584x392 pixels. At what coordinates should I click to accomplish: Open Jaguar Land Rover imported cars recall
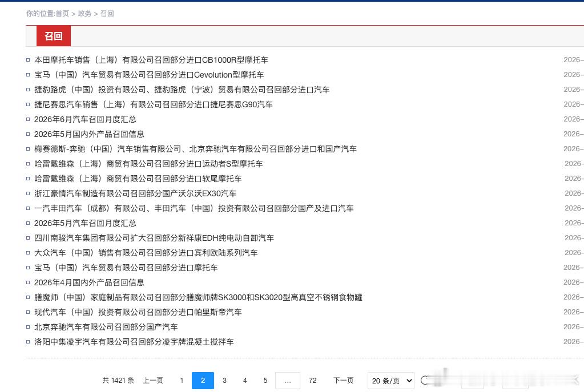click(x=182, y=90)
